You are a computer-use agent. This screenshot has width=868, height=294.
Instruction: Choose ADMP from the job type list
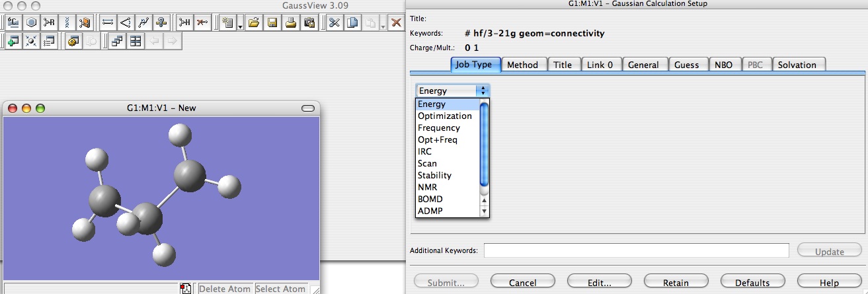[x=448, y=211]
